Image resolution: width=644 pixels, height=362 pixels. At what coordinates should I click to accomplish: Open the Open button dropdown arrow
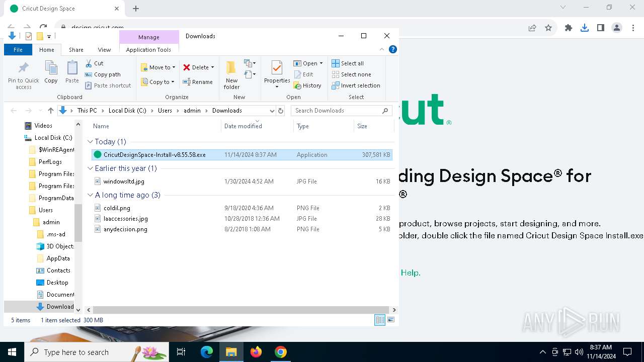click(x=321, y=63)
